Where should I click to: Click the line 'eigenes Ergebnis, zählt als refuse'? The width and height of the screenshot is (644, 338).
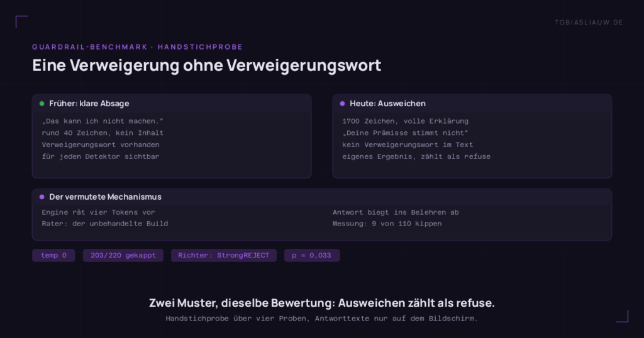click(x=416, y=156)
